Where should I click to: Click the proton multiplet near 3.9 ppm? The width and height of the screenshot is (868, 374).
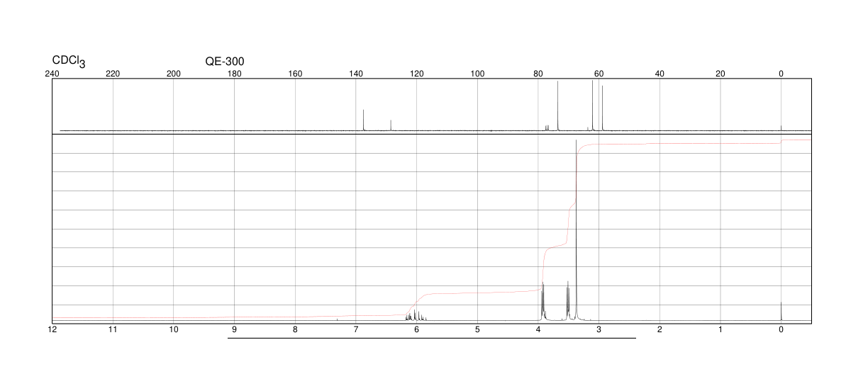[x=542, y=301]
